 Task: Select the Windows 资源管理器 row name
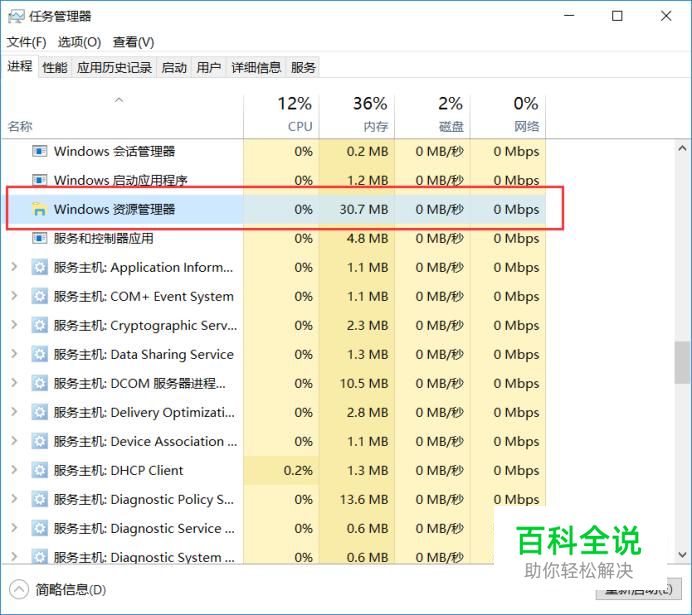114,209
